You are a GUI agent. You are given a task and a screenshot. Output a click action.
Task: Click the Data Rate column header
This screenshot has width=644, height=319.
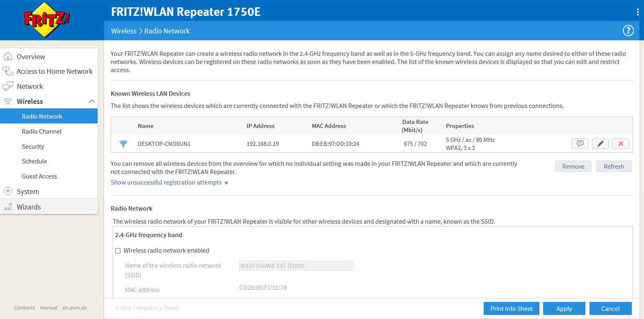point(415,126)
